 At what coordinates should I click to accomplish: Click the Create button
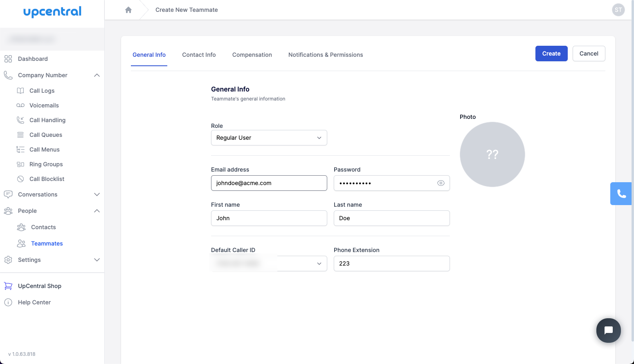(x=551, y=54)
